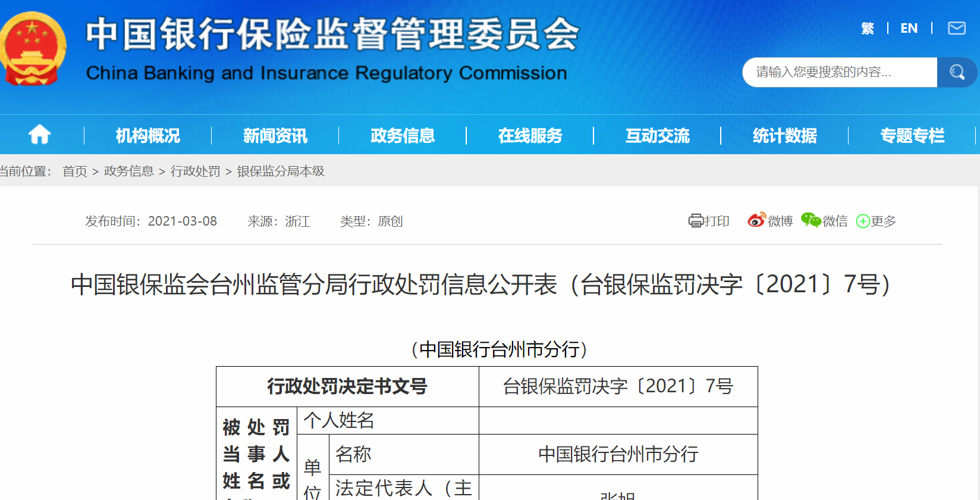Click 行政处罚 breadcrumb link
The image size is (980, 500).
pyautogui.click(x=196, y=171)
